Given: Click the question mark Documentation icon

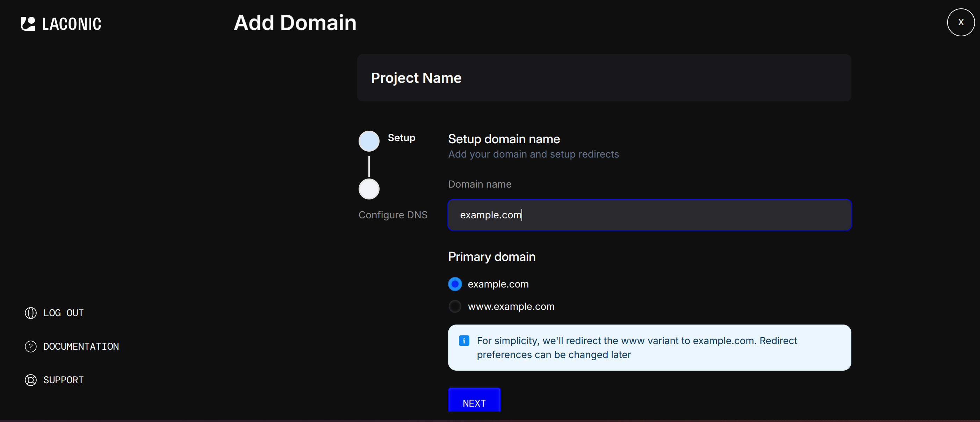Looking at the screenshot, I should pos(30,346).
